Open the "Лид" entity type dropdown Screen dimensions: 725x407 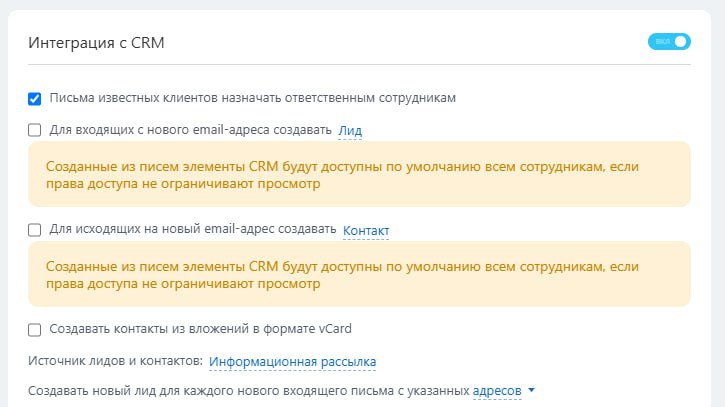(349, 130)
